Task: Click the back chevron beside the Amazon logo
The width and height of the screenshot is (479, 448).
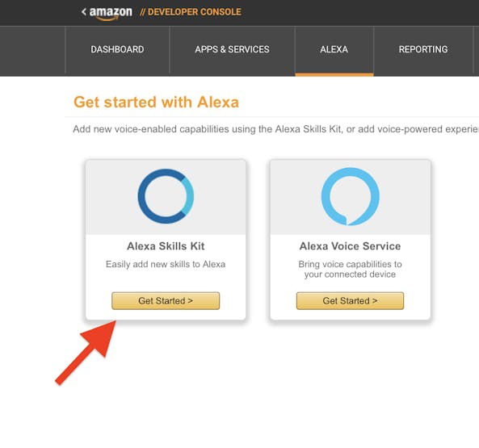Action: [84, 12]
